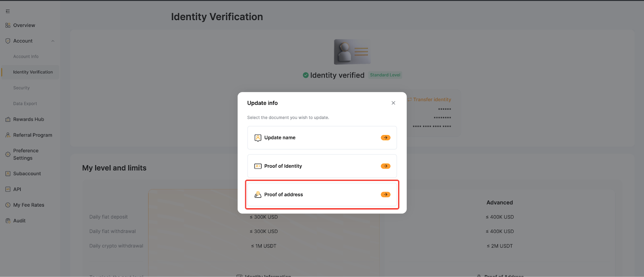Open Account Info in the sidebar
The height and width of the screenshot is (277, 644).
tap(26, 57)
